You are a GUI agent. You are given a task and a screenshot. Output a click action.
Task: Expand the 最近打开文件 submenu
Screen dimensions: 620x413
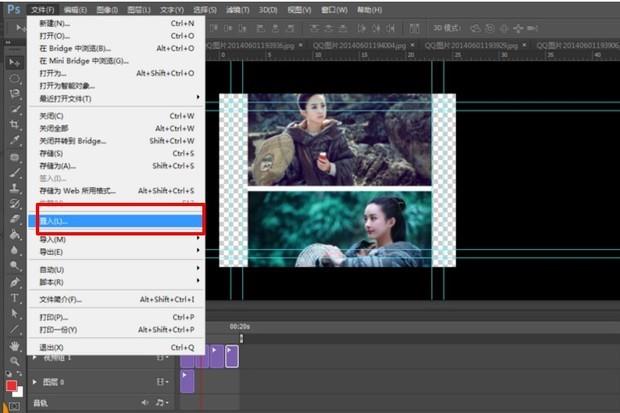(198, 98)
